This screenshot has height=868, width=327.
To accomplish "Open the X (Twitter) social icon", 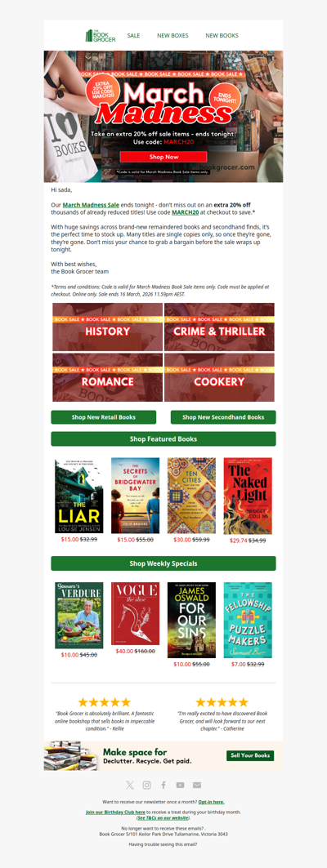I will pyautogui.click(x=130, y=785).
